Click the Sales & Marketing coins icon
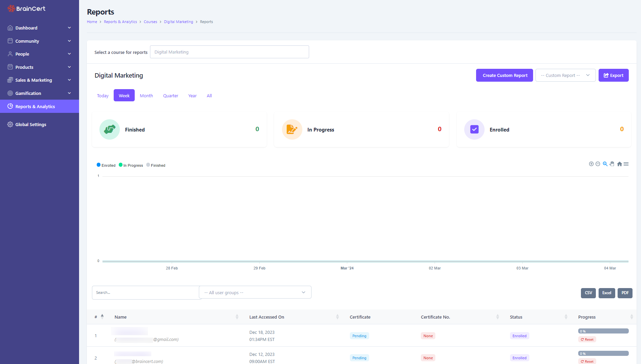Image resolution: width=641 pixels, height=364 pixels. click(x=10, y=80)
